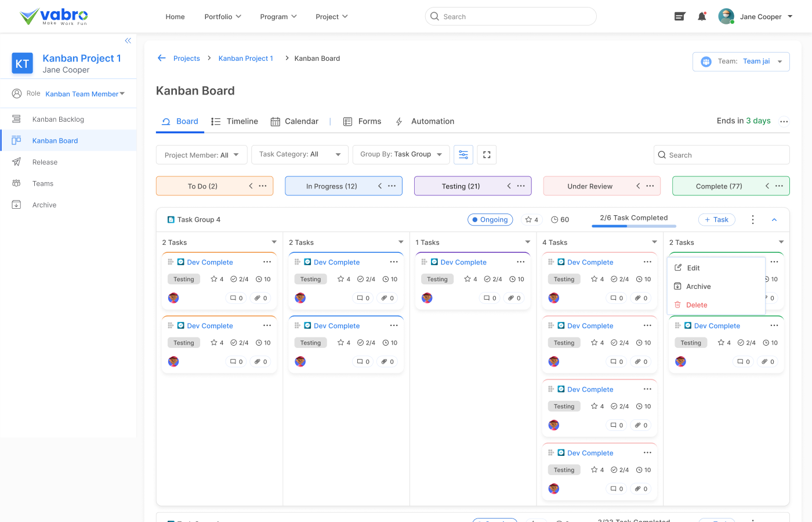Click the back arrow beside Projects

(162, 58)
